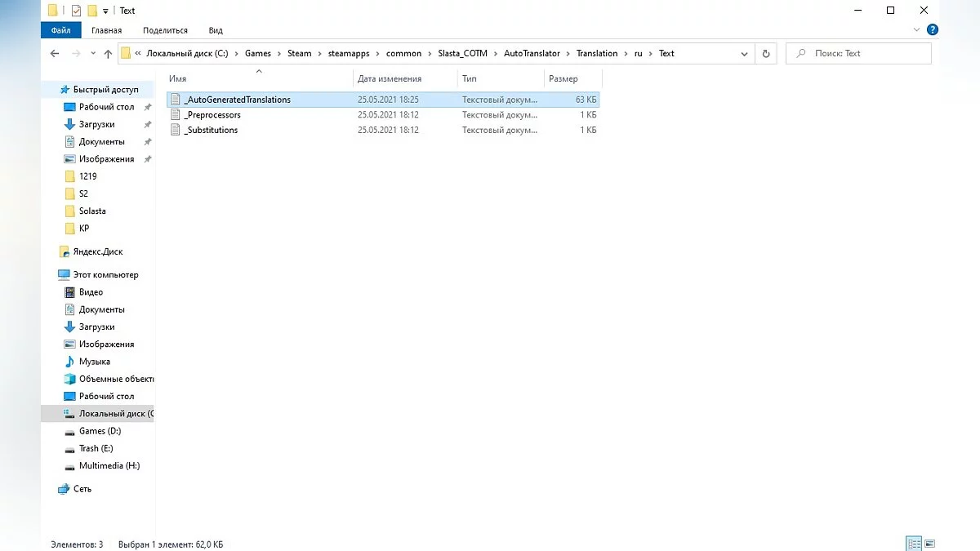Click the Яндекс.Диск sidebar icon
This screenshot has width=980, height=551.
click(65, 251)
